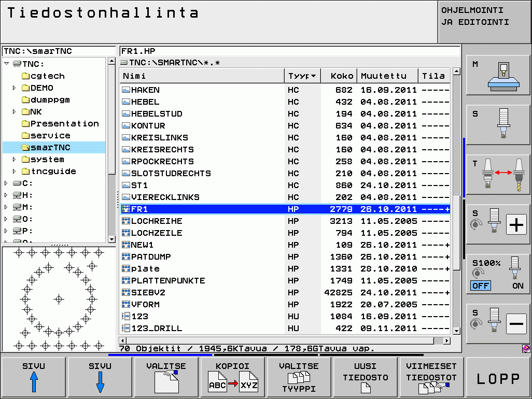This screenshot has width=532, height=399.
Task: Open the T tool change soft key
Action: point(498,174)
